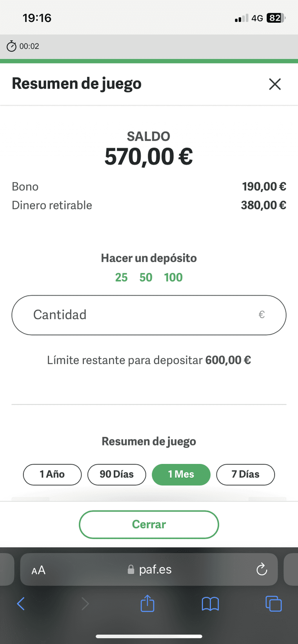This screenshot has height=644, width=298.
Task: Open the Safari share sheet icon
Action: point(147,603)
